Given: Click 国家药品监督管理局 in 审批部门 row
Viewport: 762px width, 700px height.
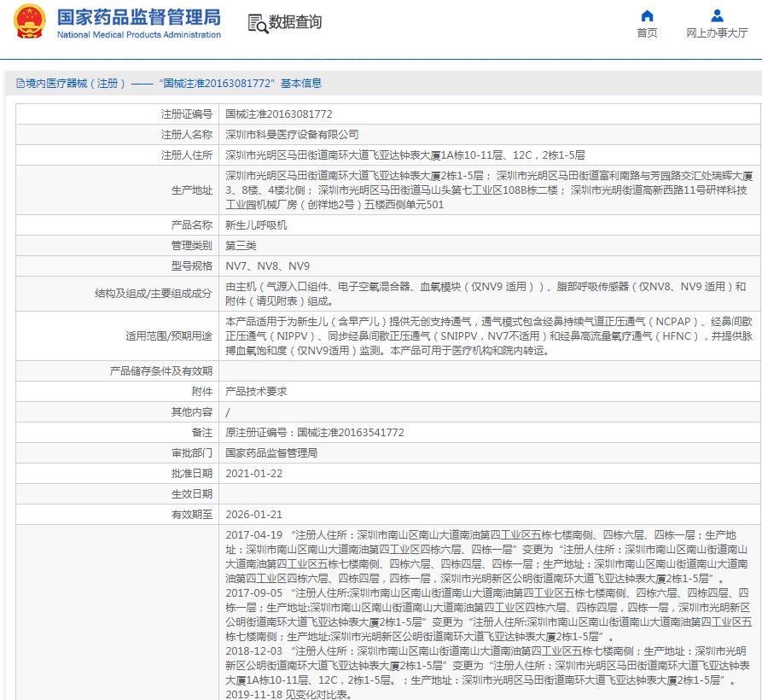Looking at the screenshot, I should point(271,453).
